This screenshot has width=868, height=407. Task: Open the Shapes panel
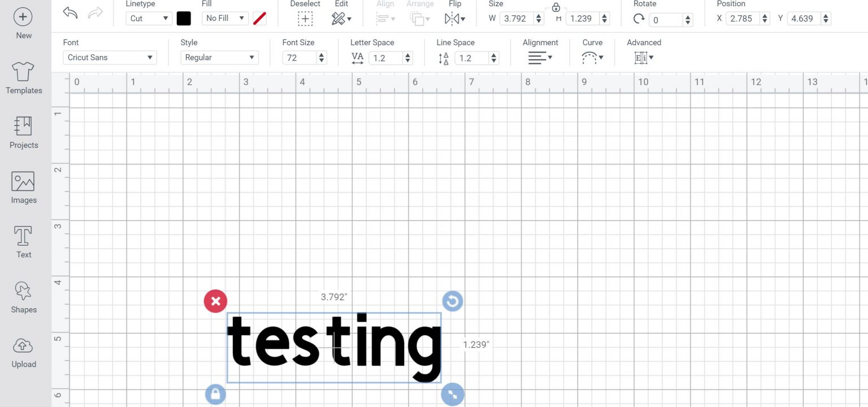(24, 297)
